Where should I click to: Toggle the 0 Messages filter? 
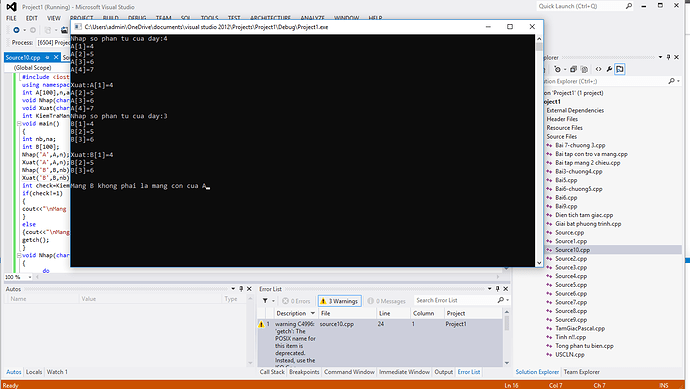pos(386,301)
